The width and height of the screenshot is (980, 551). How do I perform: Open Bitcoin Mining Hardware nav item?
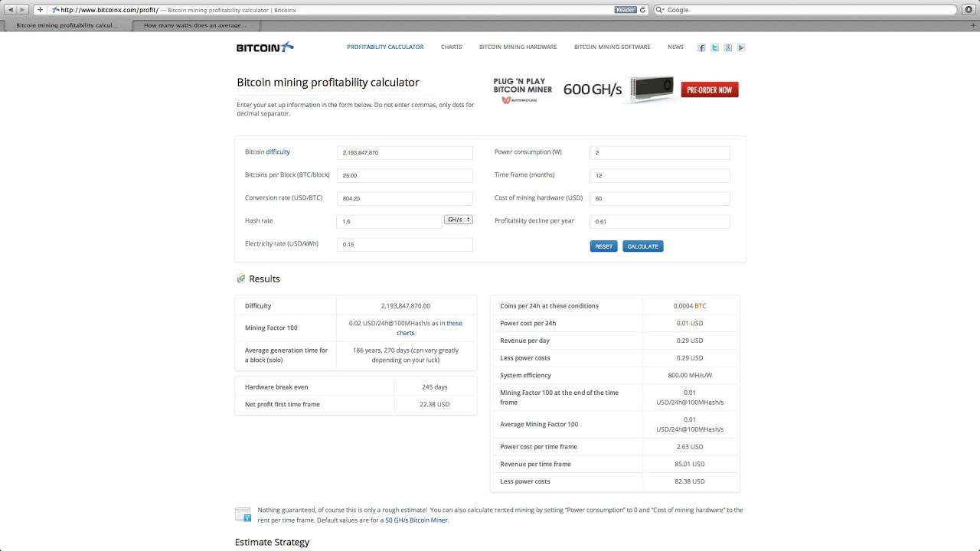[518, 47]
